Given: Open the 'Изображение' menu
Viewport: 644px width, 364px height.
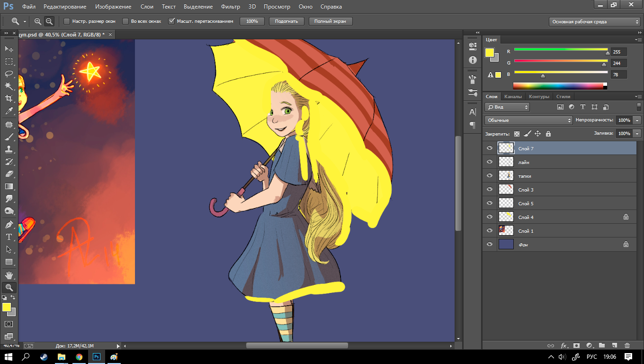Looking at the screenshot, I should [x=113, y=7].
